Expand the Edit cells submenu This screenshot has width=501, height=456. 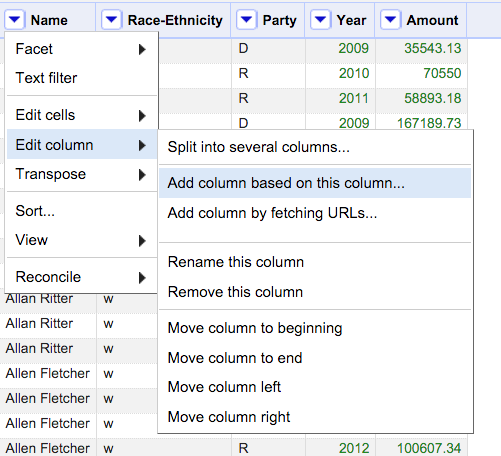point(82,115)
